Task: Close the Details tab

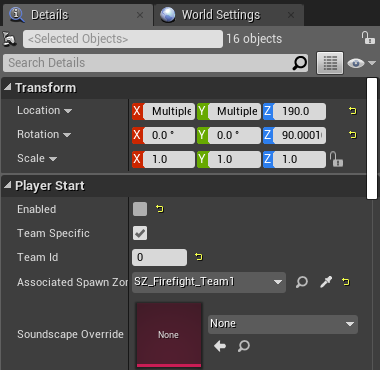Action: [x=140, y=15]
